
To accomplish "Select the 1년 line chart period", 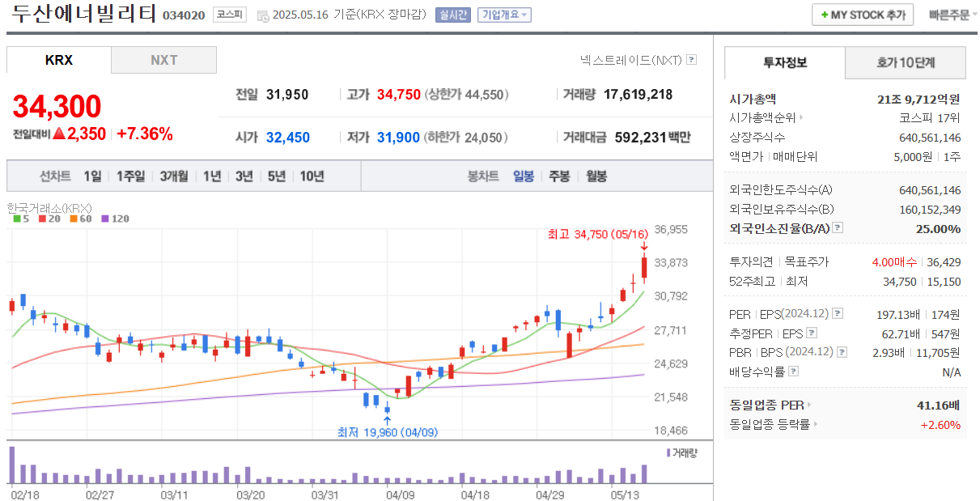I will click(212, 176).
